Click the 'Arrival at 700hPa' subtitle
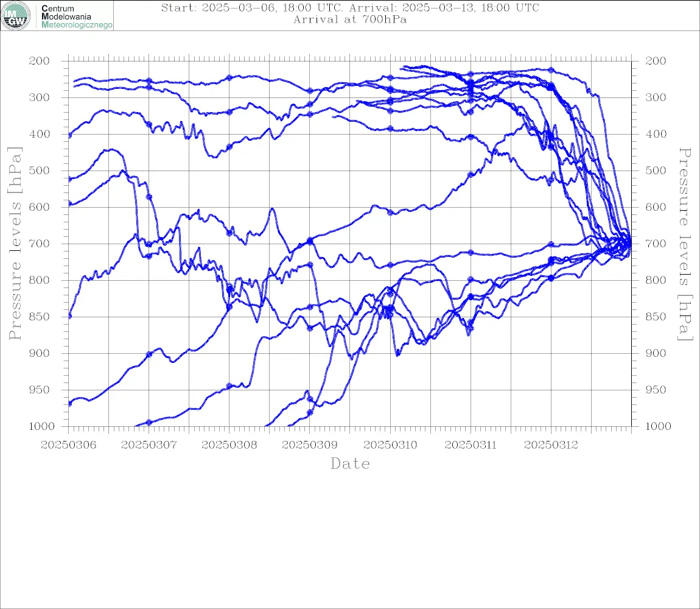Image resolution: width=700 pixels, height=609 pixels. (x=350, y=19)
